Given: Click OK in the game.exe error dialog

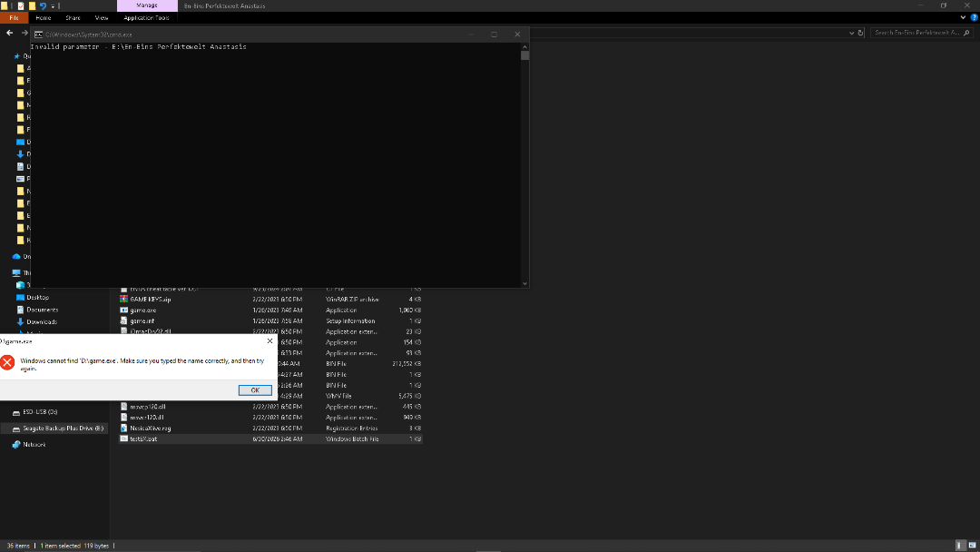Looking at the screenshot, I should click(x=255, y=390).
